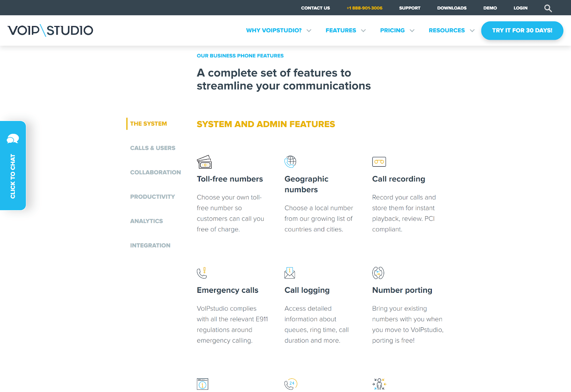Open the Demo link

point(490,8)
